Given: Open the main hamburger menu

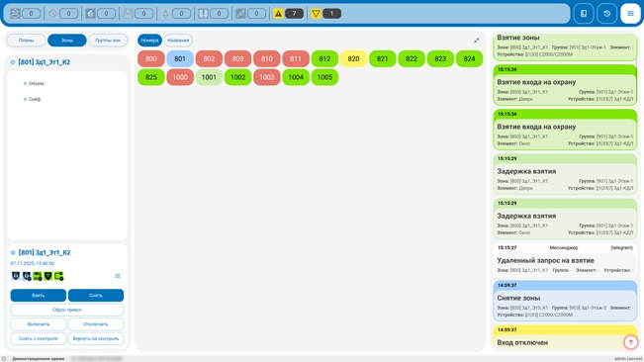Looking at the screenshot, I should tap(630, 14).
